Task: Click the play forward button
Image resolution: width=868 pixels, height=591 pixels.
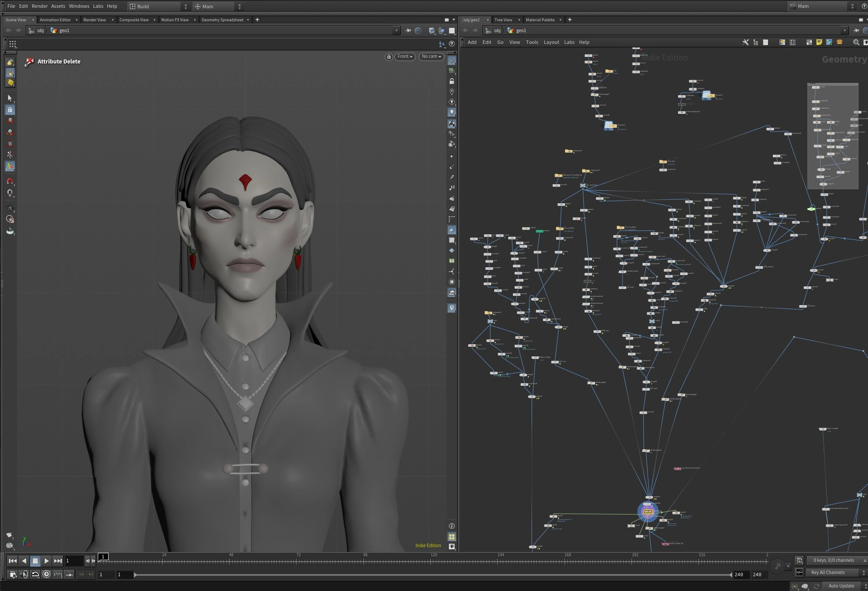Action: [47, 561]
